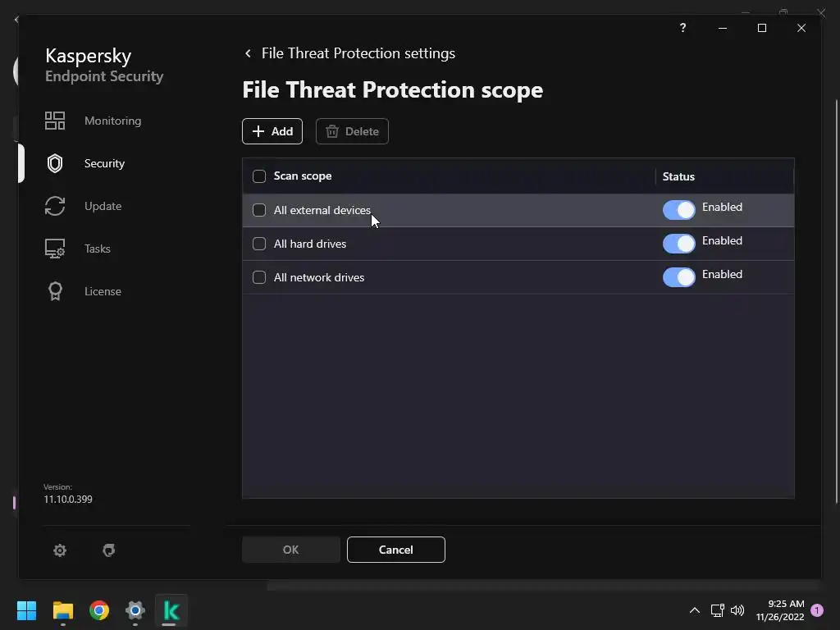Click the right edge vertical scrollbar
This screenshot has width=840, height=630.
pos(836,300)
